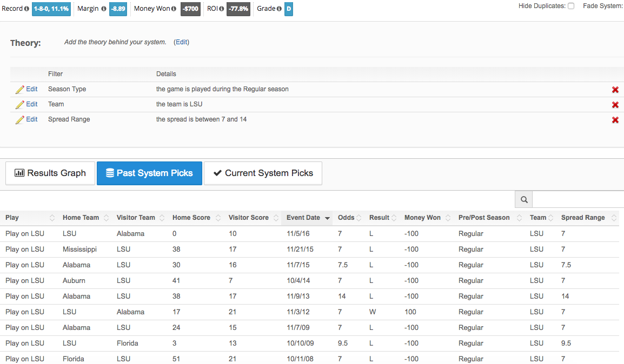Viewport: 624px width, 364px height.
Task: Click the info icon next to Grade
Action: (279, 9)
